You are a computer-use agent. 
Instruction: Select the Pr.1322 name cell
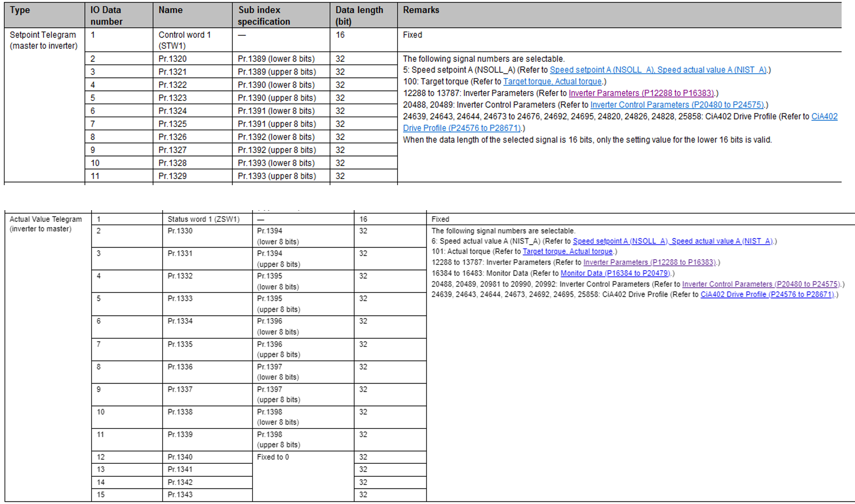(192, 85)
